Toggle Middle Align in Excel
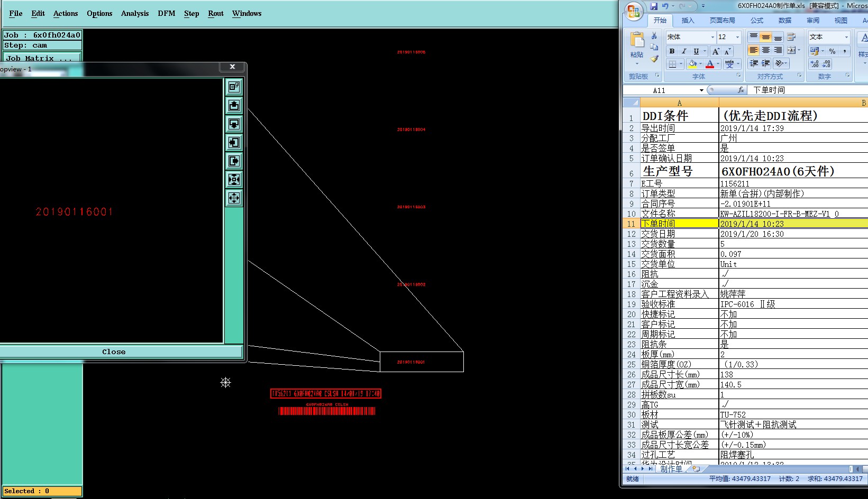 point(765,37)
